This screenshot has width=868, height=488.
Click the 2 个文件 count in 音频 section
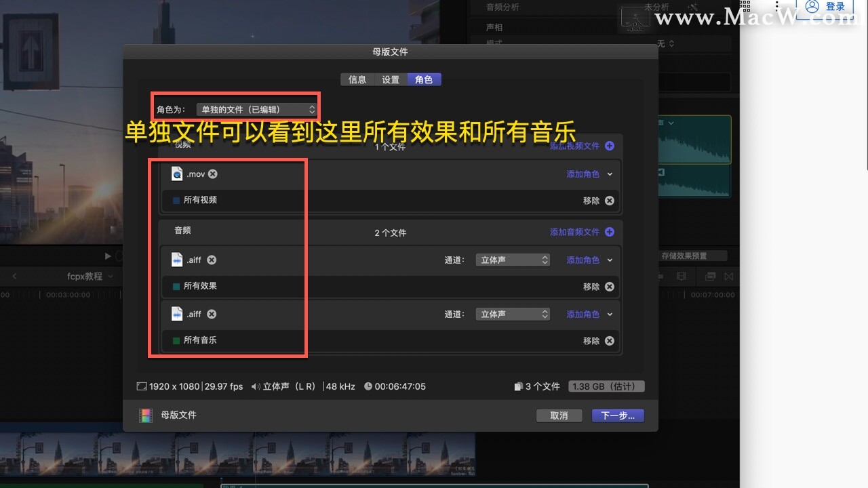pos(391,232)
